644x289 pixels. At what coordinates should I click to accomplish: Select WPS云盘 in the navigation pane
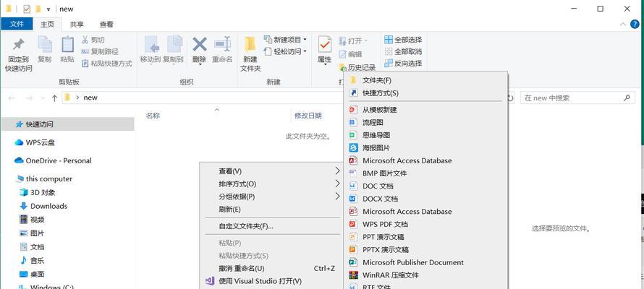click(35, 142)
